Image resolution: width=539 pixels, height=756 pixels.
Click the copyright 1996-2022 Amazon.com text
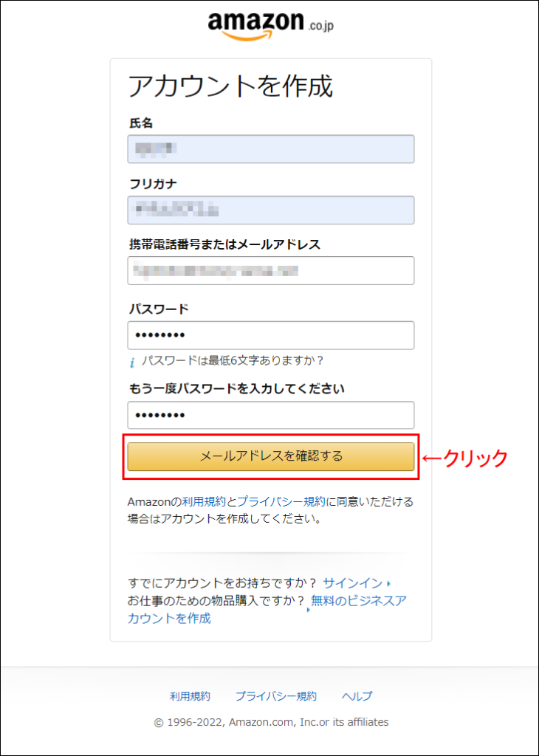pyautogui.click(x=271, y=722)
